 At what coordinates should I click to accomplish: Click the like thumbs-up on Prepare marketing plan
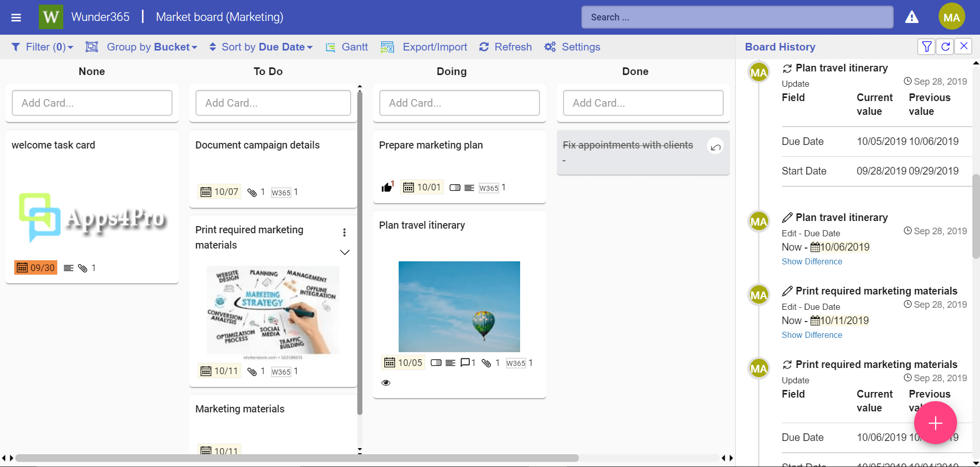(x=387, y=187)
